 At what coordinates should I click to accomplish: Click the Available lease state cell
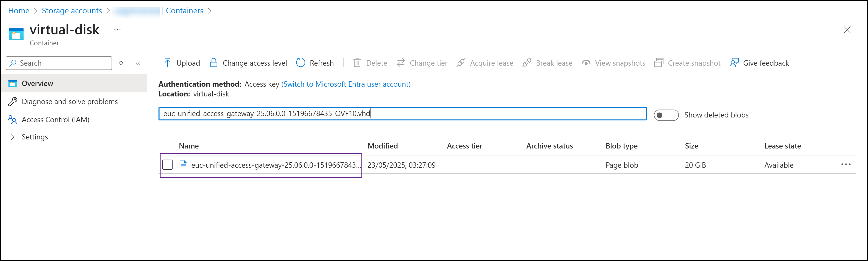point(779,165)
